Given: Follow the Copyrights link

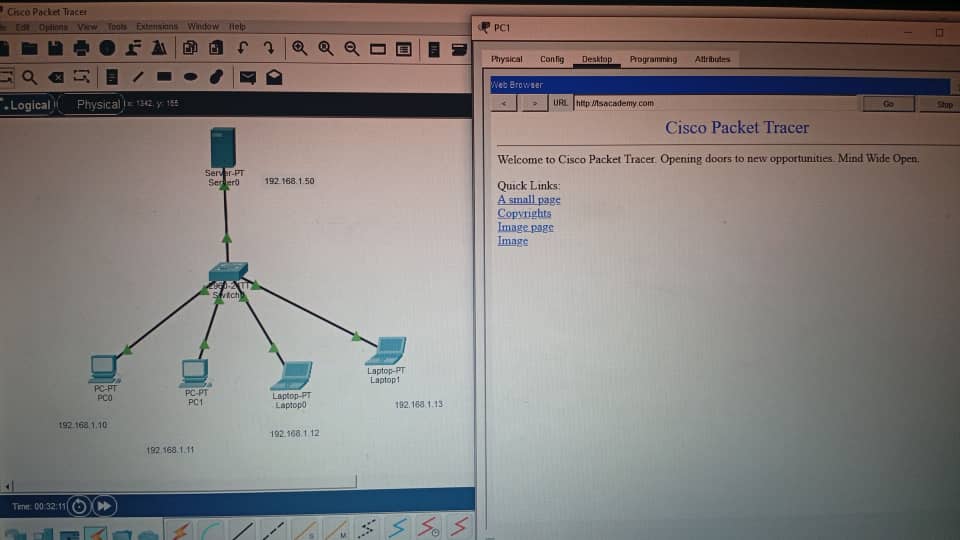Looking at the screenshot, I should (x=524, y=214).
